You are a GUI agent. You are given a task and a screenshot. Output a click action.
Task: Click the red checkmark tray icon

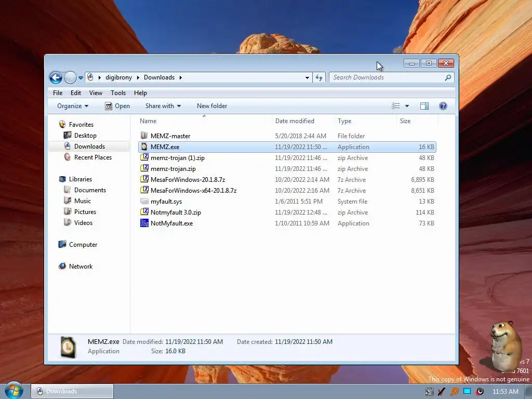point(442,392)
